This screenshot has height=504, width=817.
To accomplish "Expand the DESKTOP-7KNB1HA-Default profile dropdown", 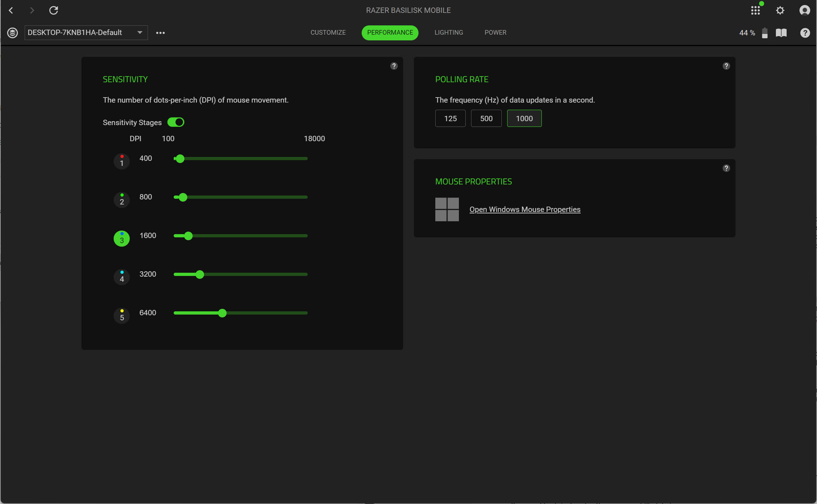I will 86,33.
